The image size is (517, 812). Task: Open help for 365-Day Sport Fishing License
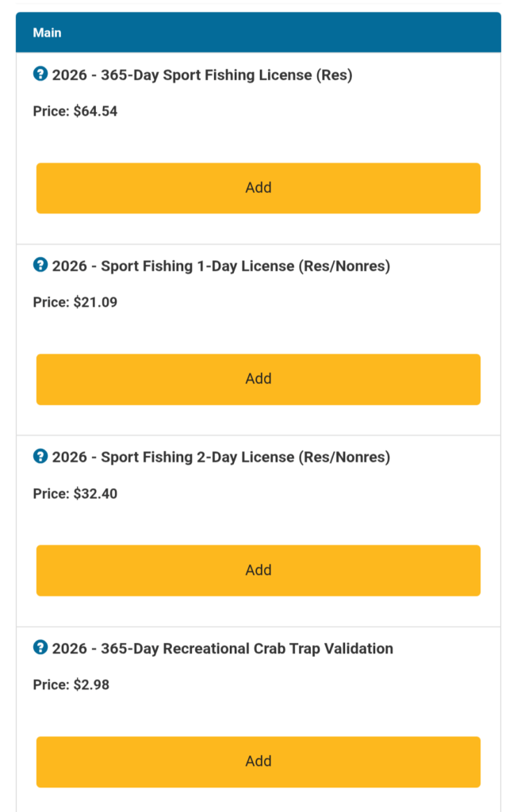40,75
